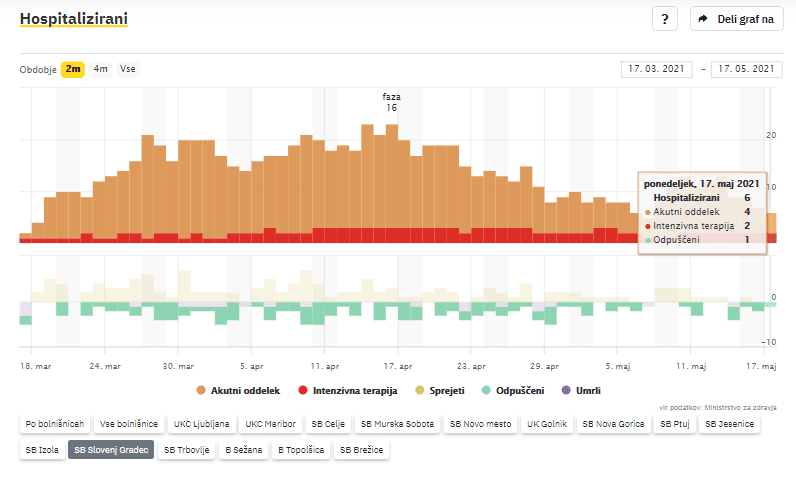796x485 pixels.
Task: Select UKC Ljubljana hospital
Action: point(202,424)
